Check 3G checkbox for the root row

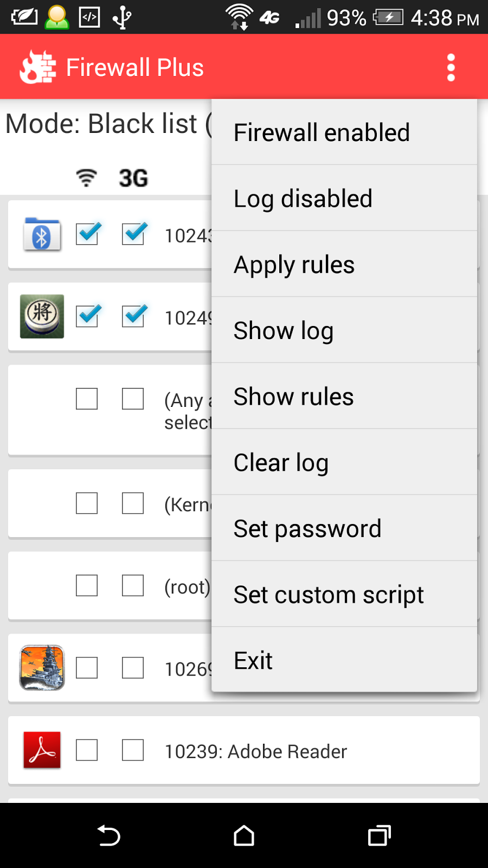coord(133,585)
